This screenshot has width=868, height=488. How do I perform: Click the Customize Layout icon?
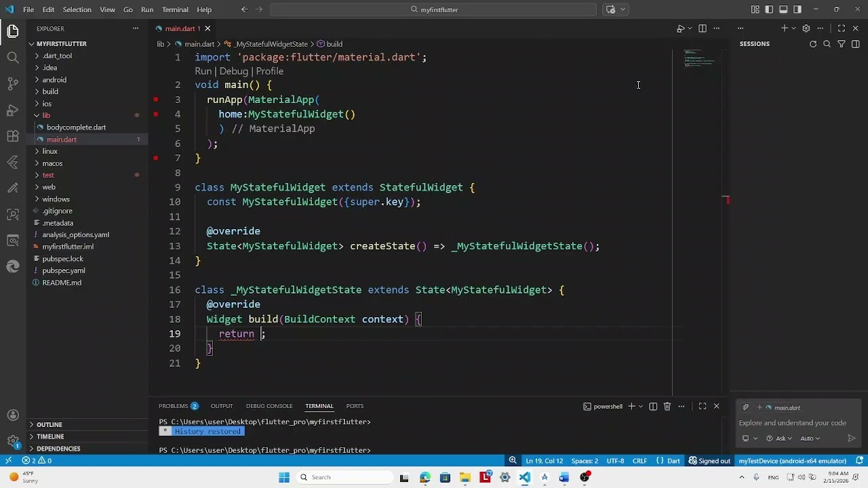pos(755,9)
